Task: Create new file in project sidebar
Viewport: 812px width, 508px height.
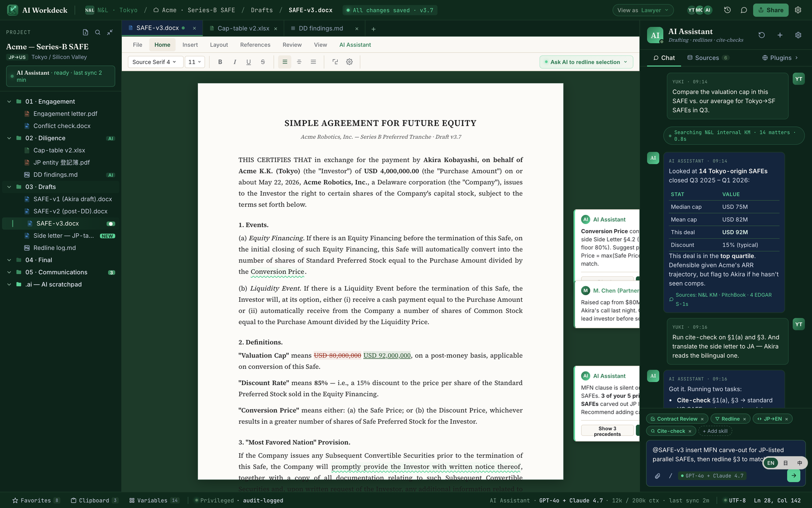Action: click(x=85, y=32)
